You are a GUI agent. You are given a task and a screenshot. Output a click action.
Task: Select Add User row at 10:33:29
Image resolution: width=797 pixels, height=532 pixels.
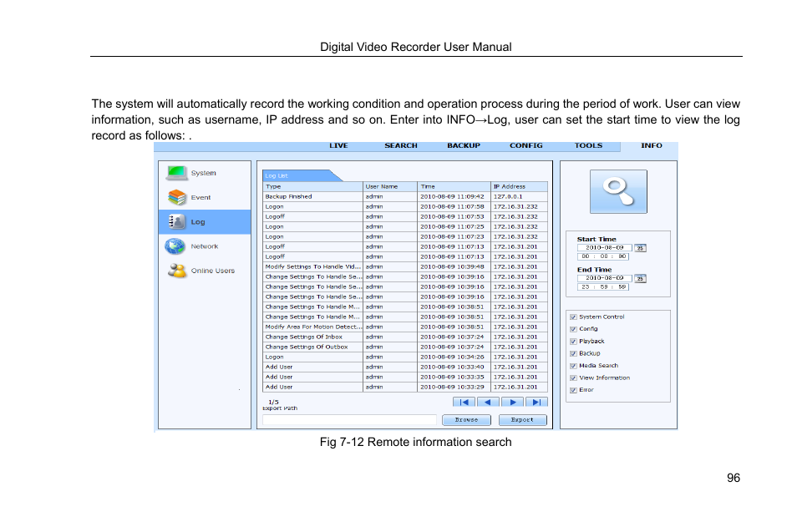405,388
